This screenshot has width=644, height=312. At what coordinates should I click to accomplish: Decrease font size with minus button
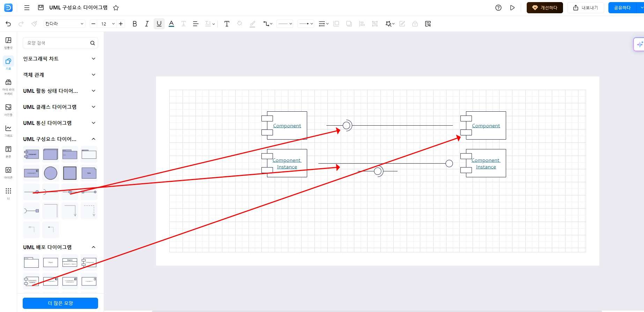click(x=93, y=24)
